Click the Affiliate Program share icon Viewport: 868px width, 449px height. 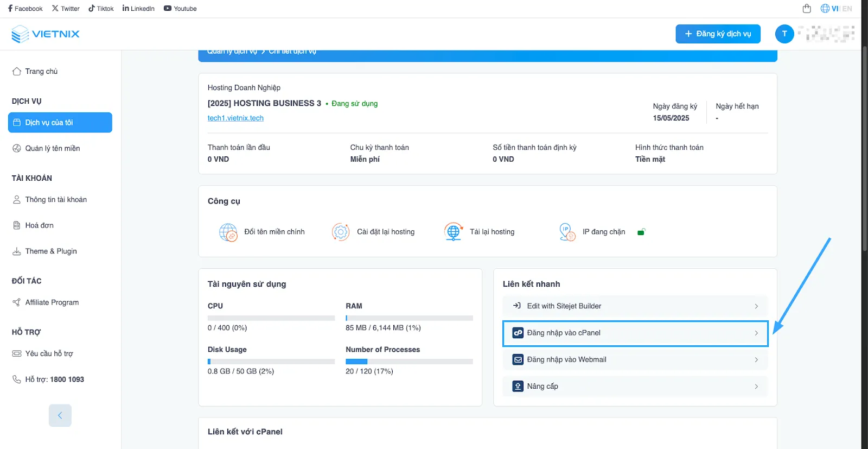click(17, 302)
